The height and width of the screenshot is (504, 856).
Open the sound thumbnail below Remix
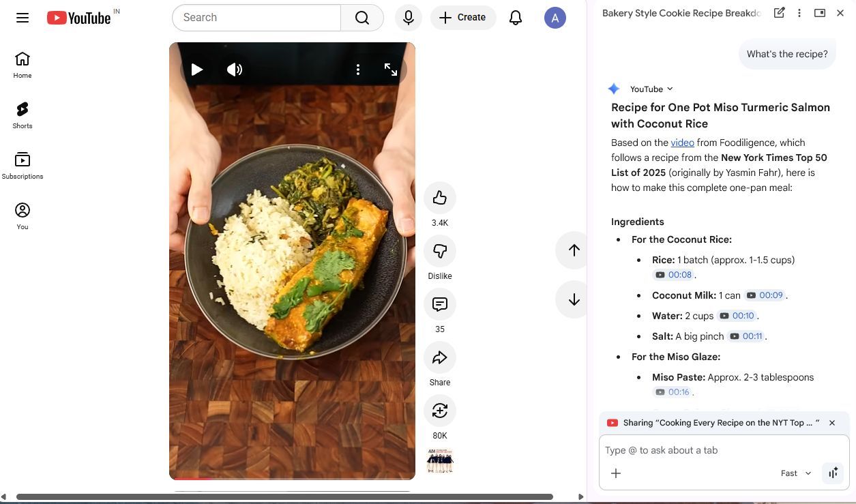point(440,461)
